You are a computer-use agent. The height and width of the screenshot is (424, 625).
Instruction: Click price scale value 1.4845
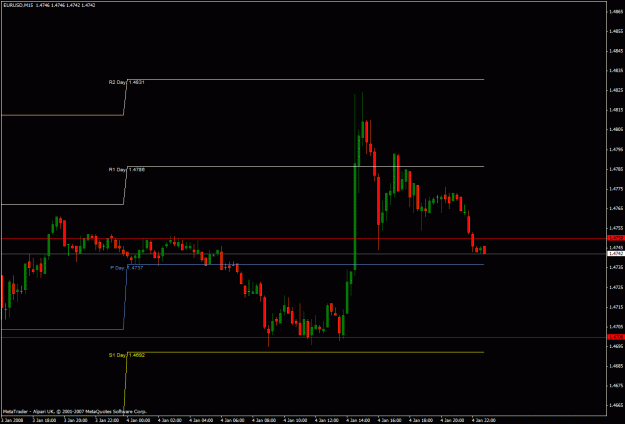[616, 51]
